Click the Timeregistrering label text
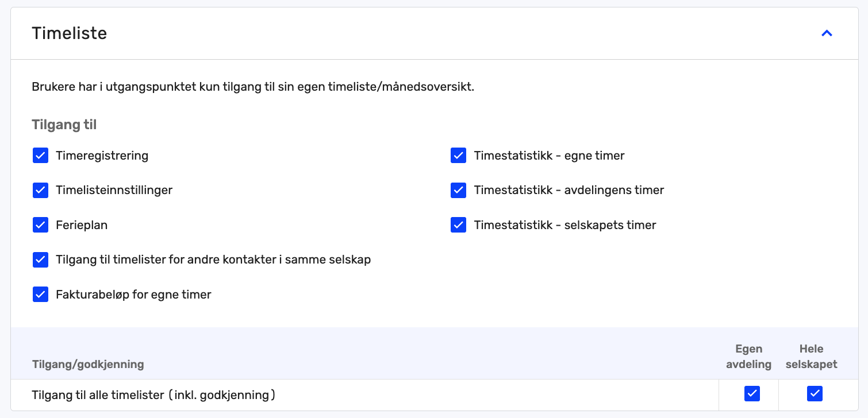 coord(102,155)
